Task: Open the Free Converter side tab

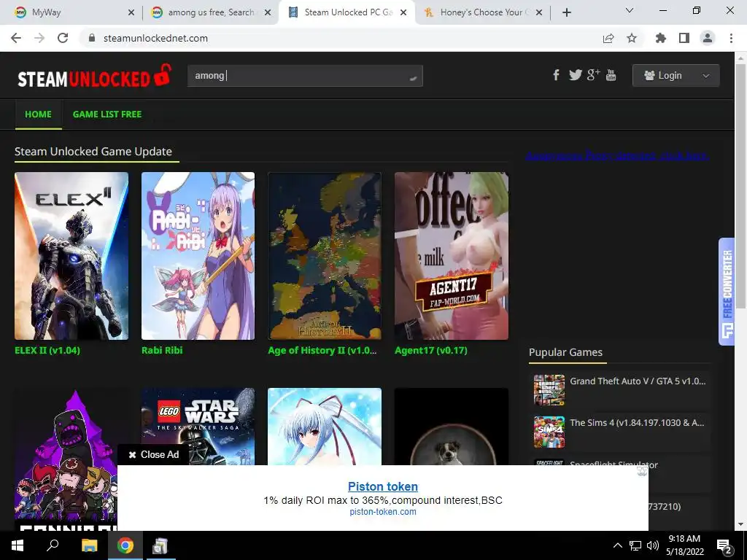Action: 727,292
